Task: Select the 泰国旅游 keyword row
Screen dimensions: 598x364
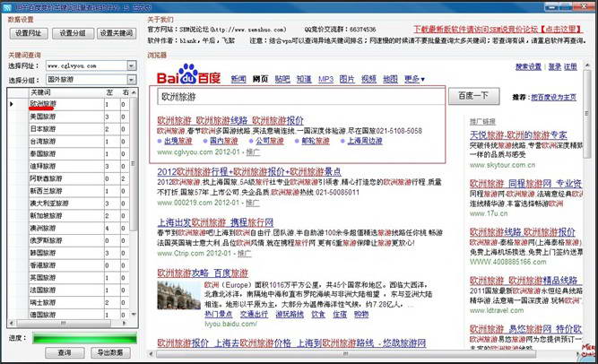Action: point(69,154)
